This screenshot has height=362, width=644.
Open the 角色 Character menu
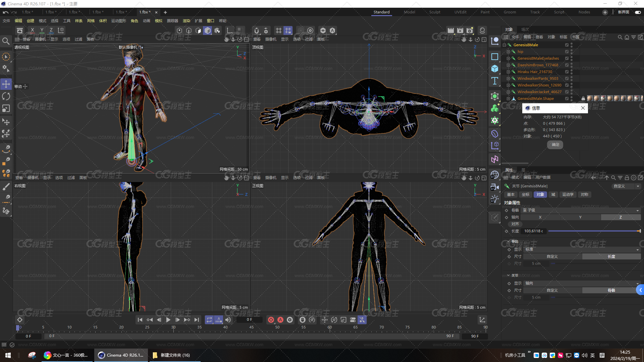pos(134,21)
